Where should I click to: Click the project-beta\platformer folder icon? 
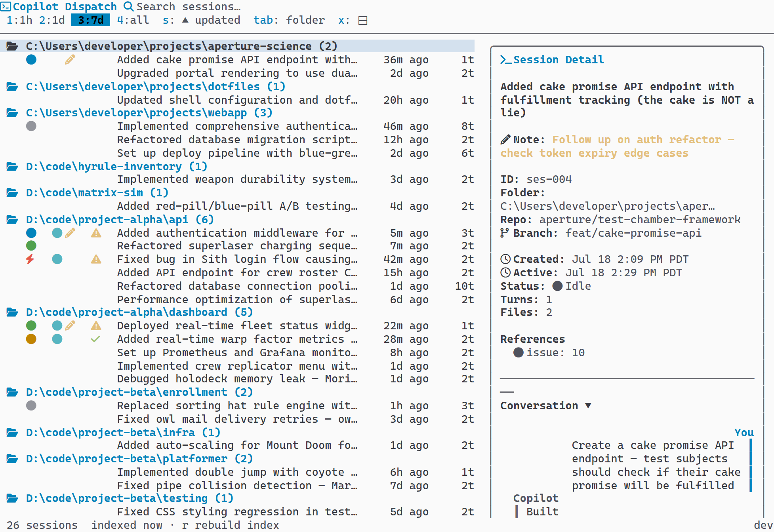[12, 459]
